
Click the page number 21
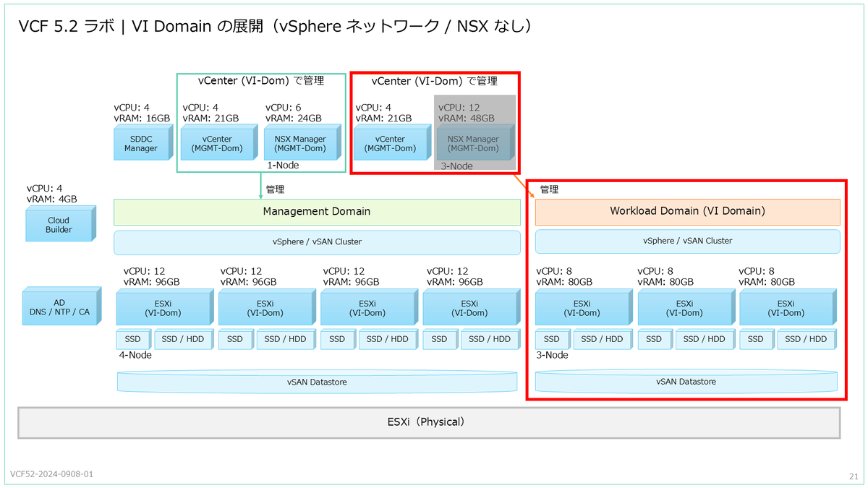pos(852,476)
